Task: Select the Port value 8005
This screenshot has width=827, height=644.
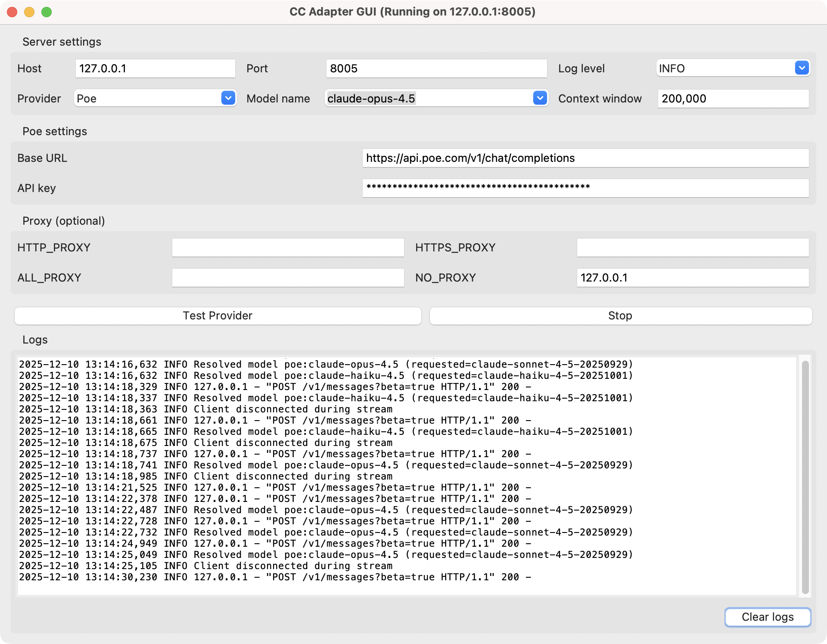Action: [436, 68]
